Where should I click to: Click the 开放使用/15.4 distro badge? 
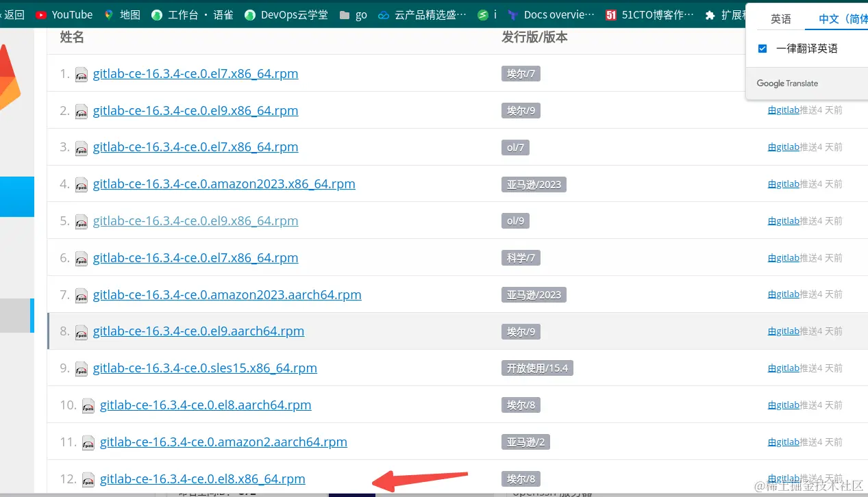tap(537, 368)
